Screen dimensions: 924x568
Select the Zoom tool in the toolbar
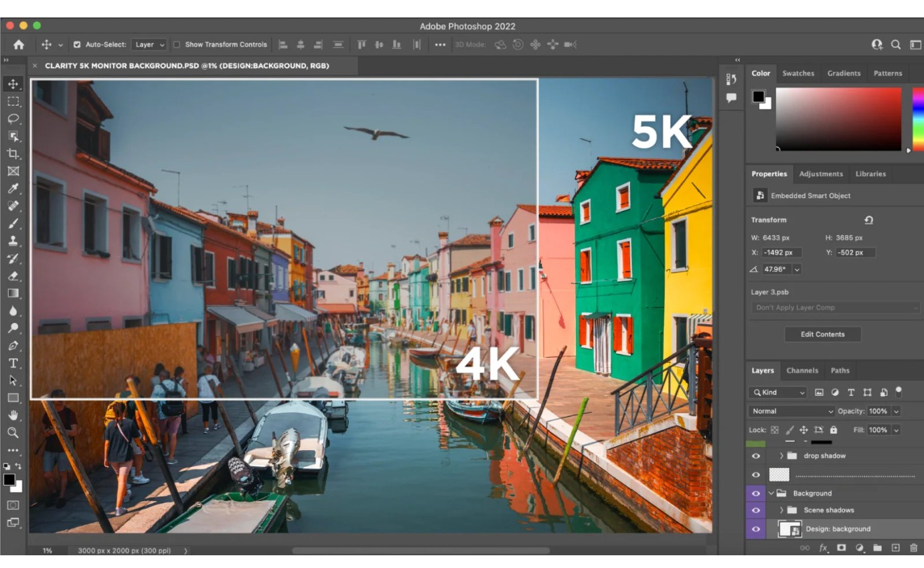pos(13,432)
